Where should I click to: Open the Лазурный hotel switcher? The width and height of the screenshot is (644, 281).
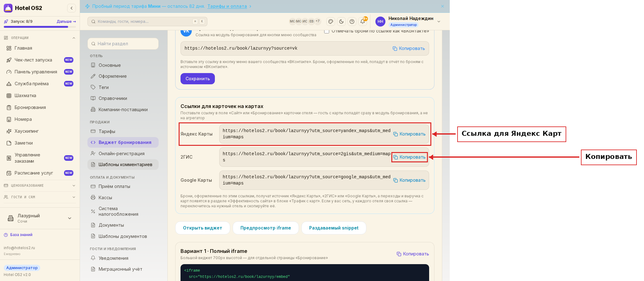click(40, 218)
